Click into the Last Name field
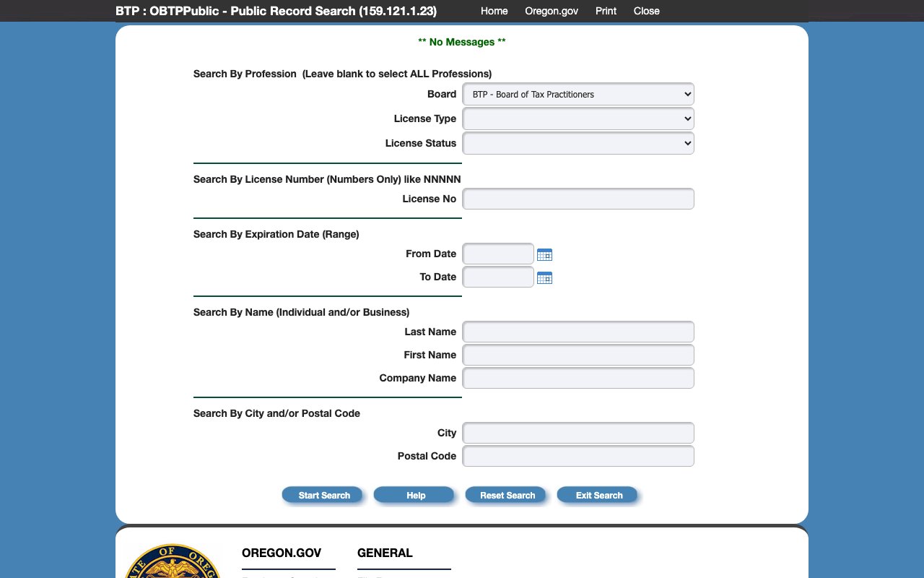The width and height of the screenshot is (924, 578). [578, 332]
